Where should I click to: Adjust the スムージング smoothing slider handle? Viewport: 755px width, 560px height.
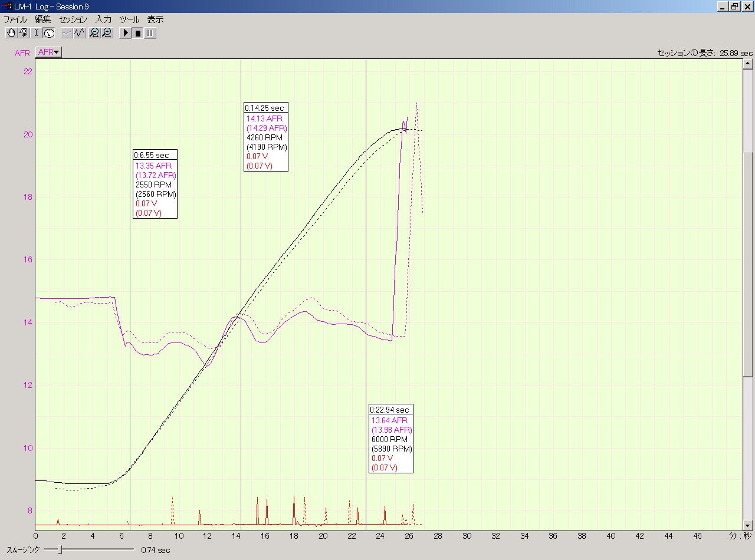60,549
